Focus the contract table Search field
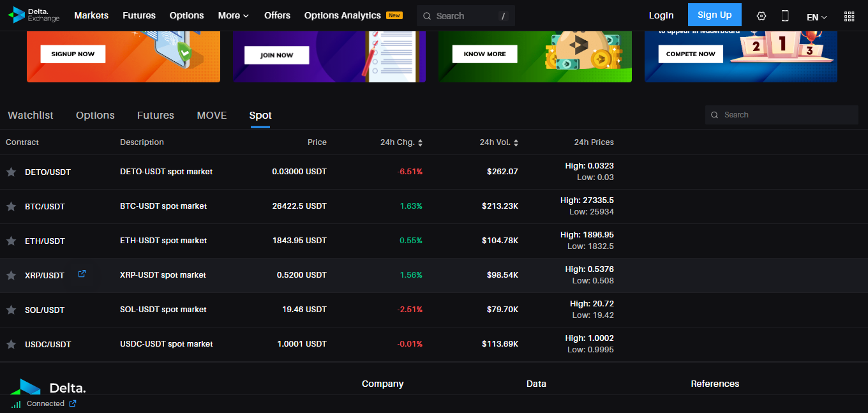 click(x=782, y=115)
